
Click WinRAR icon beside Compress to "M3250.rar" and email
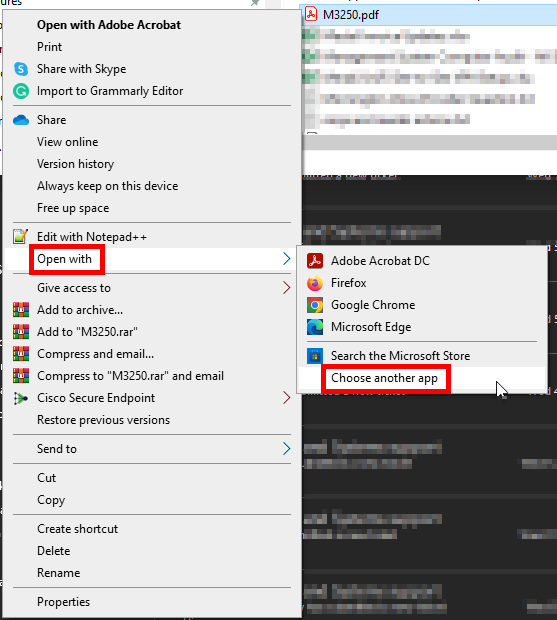coord(21,376)
